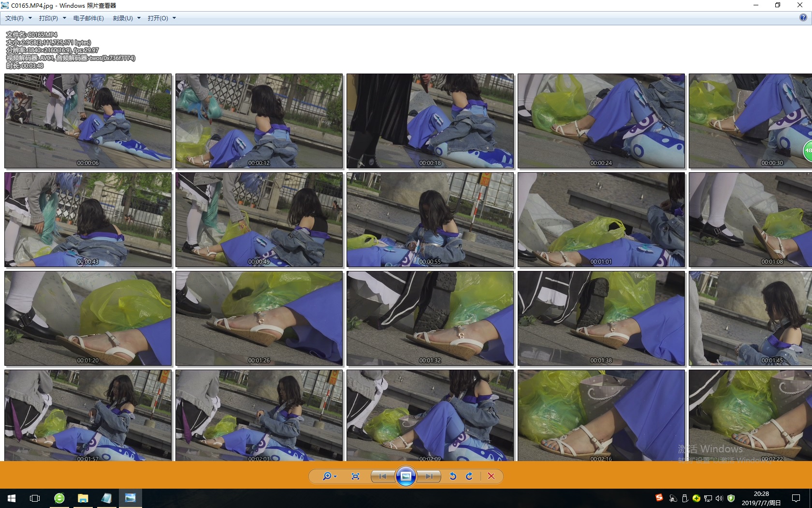This screenshot has height=508, width=812.
Task: Go to next image
Action: click(429, 476)
